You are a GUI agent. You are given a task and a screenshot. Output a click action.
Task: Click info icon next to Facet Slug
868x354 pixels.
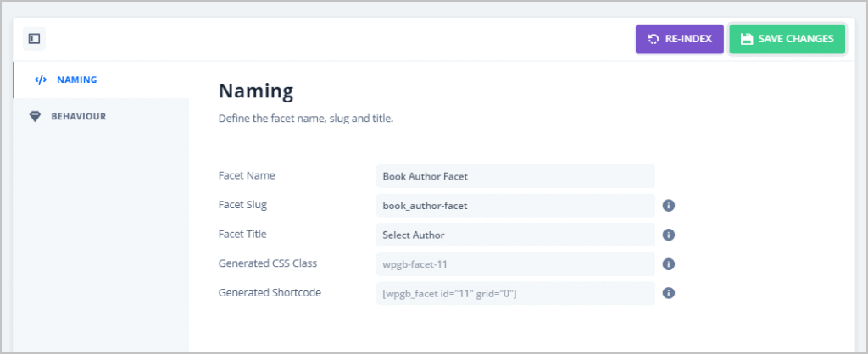(x=669, y=206)
